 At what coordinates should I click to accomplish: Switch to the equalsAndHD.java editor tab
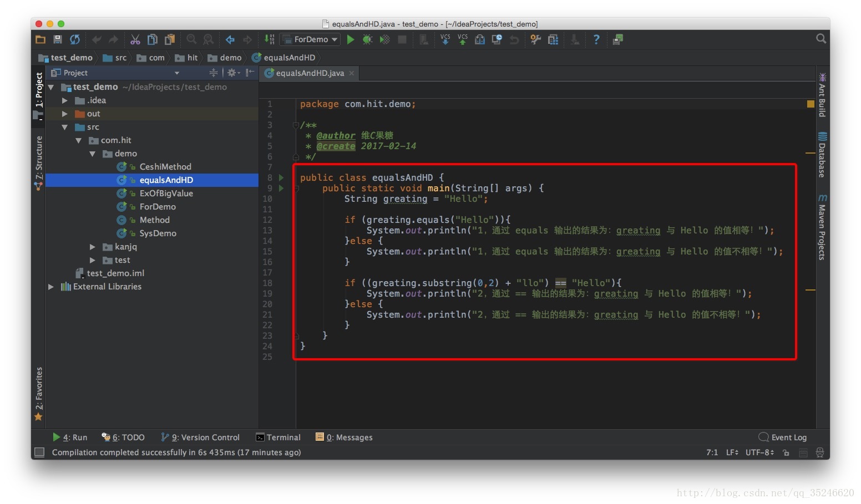[309, 73]
